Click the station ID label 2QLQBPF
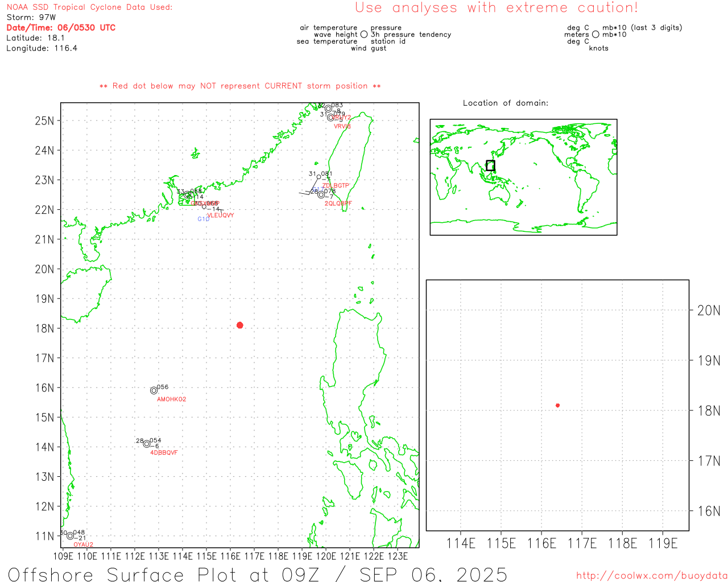 coord(338,203)
